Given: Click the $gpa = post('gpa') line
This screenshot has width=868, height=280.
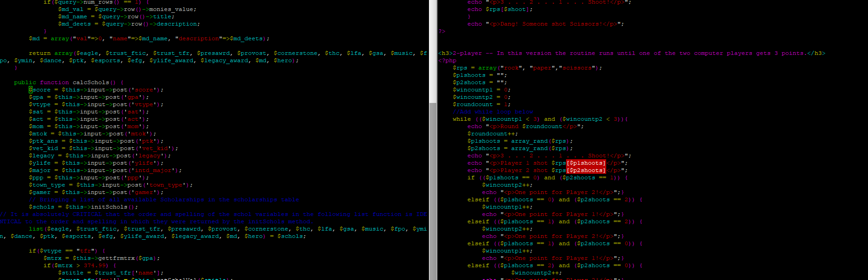Looking at the screenshot, I should click(89, 97).
